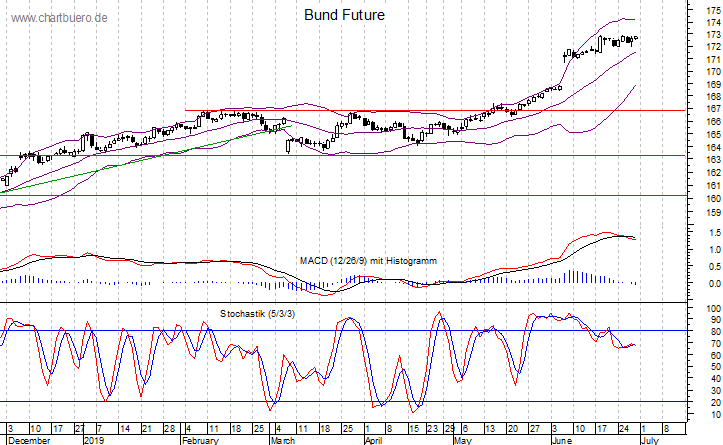Click Stochastik axis value 30
The image size is (723, 445).
pyautogui.click(x=716, y=391)
